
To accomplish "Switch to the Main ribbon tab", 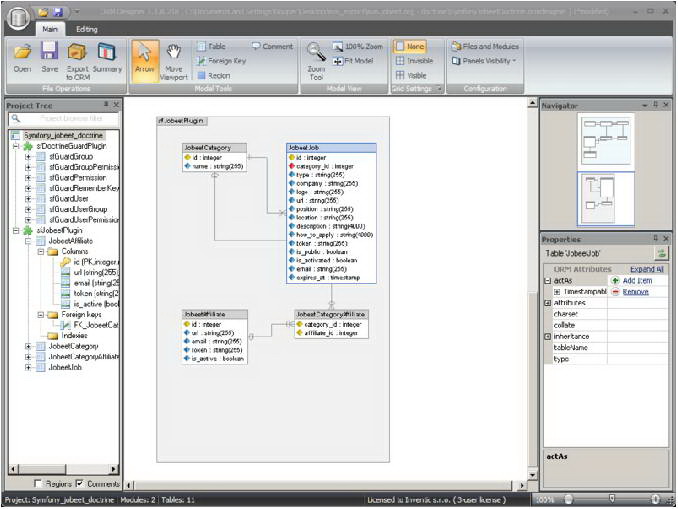I will pos(49,29).
